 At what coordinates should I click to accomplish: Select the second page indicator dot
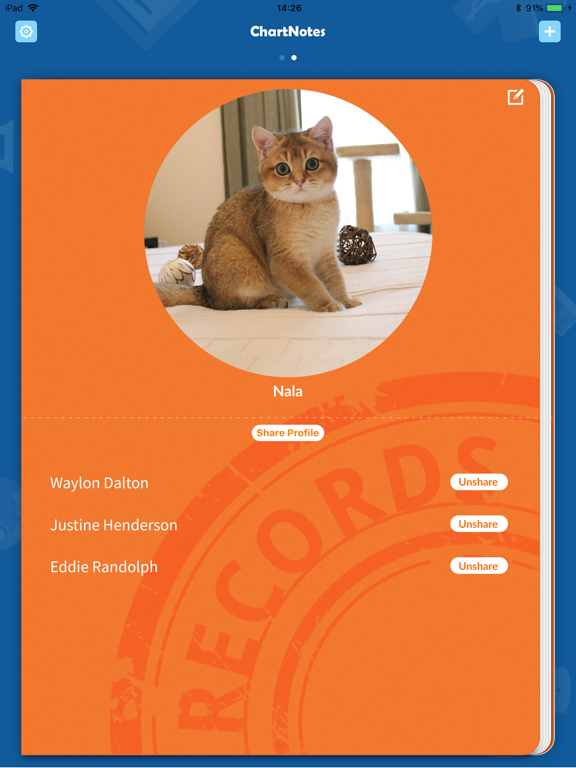[294, 58]
